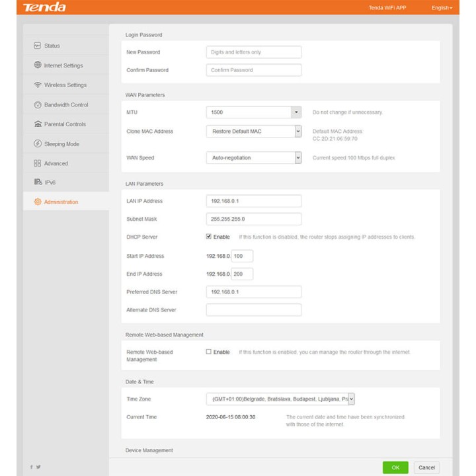Click the Tenda logo
Screen dimensions: 476x476
44,7
